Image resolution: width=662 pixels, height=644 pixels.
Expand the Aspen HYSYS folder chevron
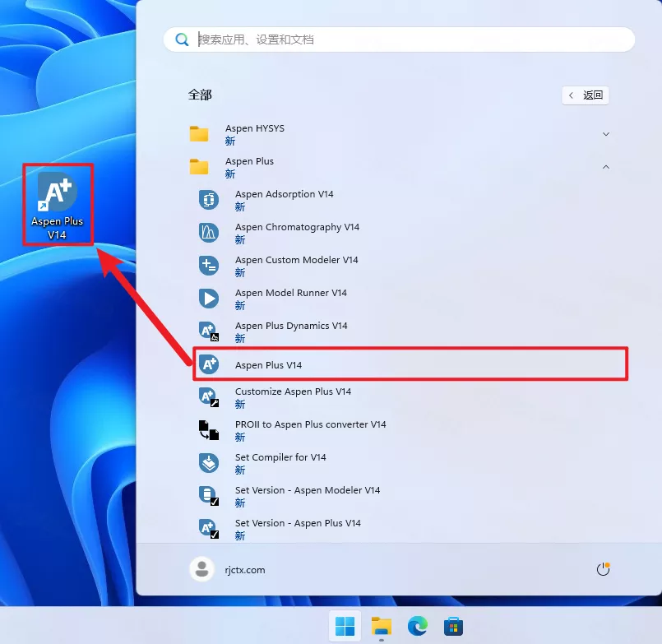point(606,134)
